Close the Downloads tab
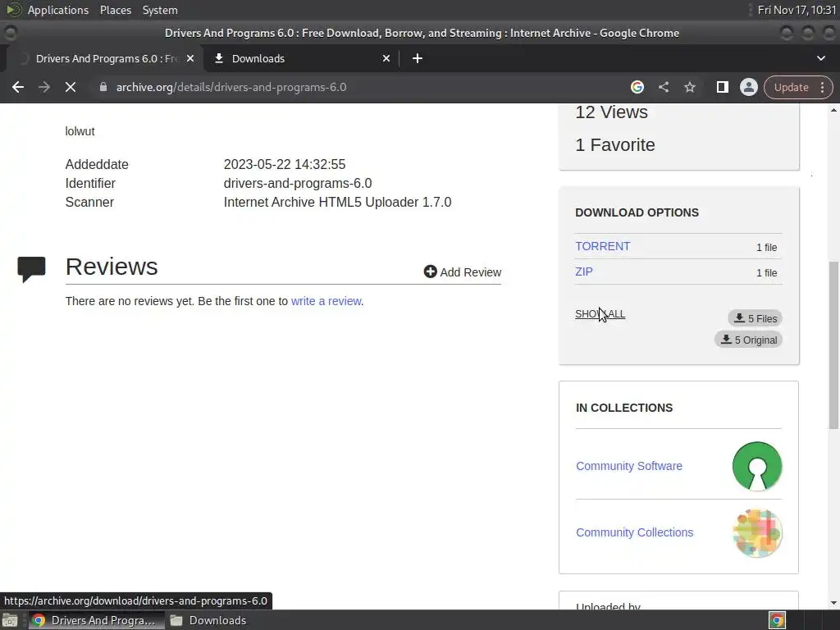Viewport: 840px width, 630px height. pyautogui.click(x=386, y=58)
